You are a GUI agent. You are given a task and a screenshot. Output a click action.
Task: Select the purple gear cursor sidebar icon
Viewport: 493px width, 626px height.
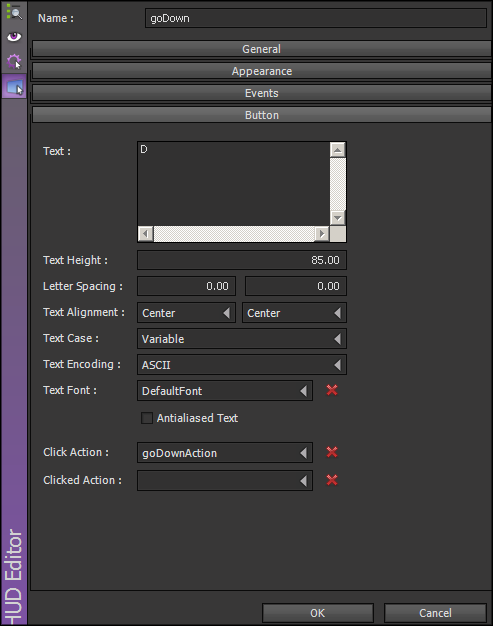[14, 61]
